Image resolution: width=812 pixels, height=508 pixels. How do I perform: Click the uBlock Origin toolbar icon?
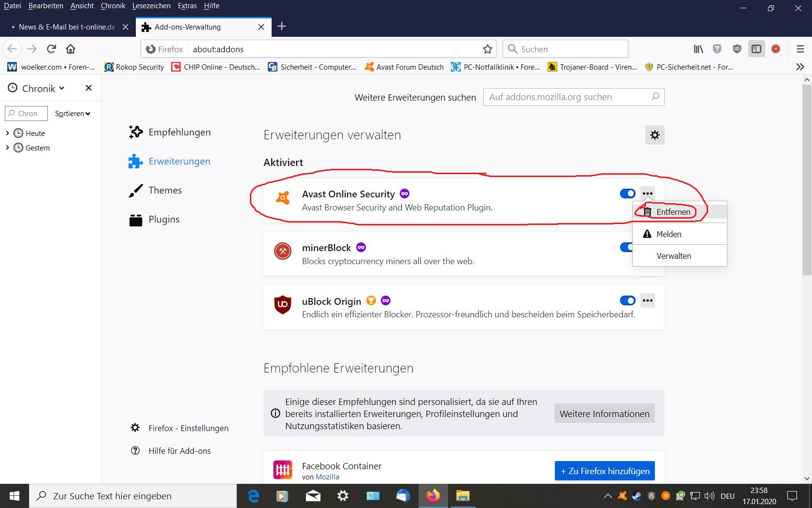737,49
